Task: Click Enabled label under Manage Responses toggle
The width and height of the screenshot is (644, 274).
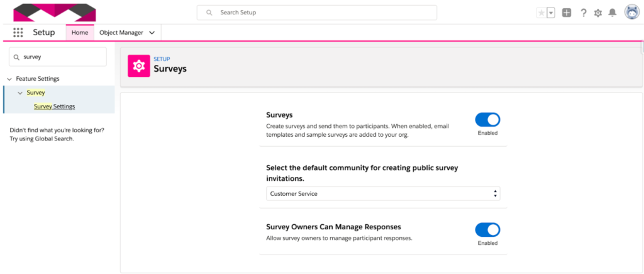Action: click(487, 243)
